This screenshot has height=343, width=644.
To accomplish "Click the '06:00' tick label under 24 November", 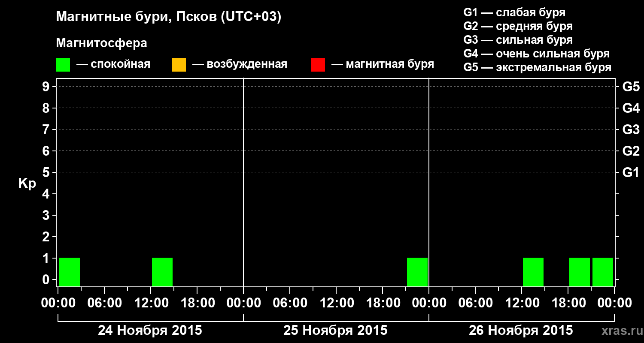I will click(104, 303).
